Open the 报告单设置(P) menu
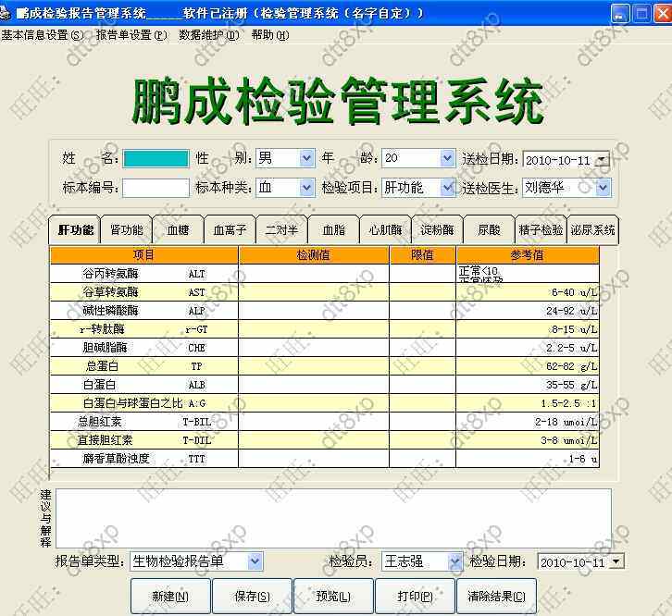The image size is (672, 616). tap(131, 35)
